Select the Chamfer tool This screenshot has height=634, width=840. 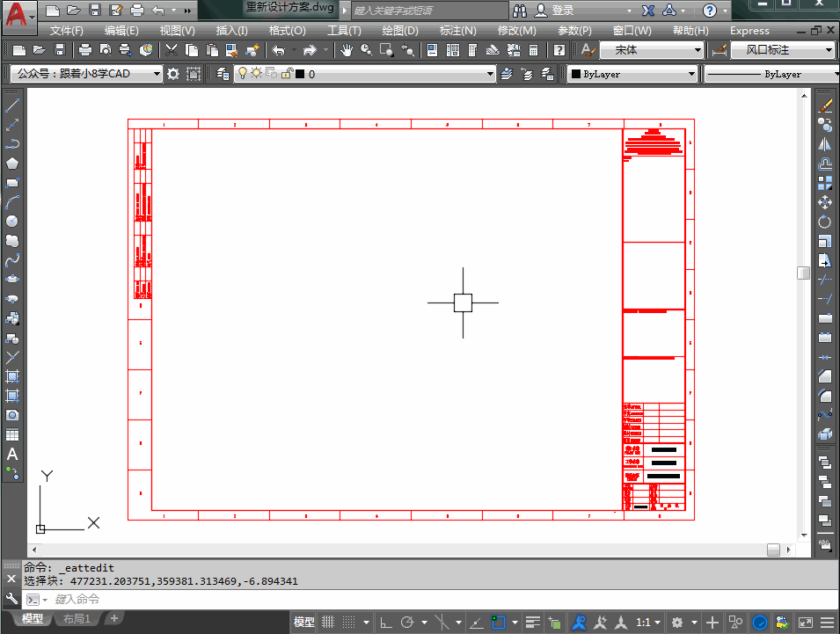click(x=825, y=376)
